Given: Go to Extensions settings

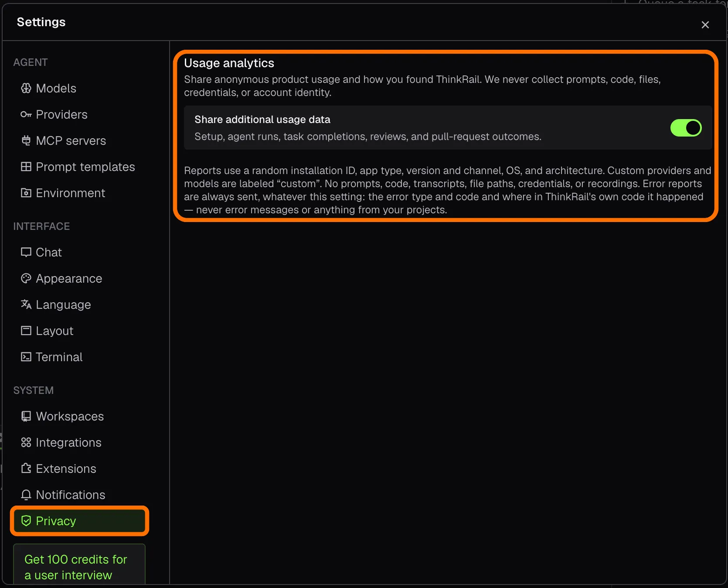Looking at the screenshot, I should pyautogui.click(x=79, y=468).
